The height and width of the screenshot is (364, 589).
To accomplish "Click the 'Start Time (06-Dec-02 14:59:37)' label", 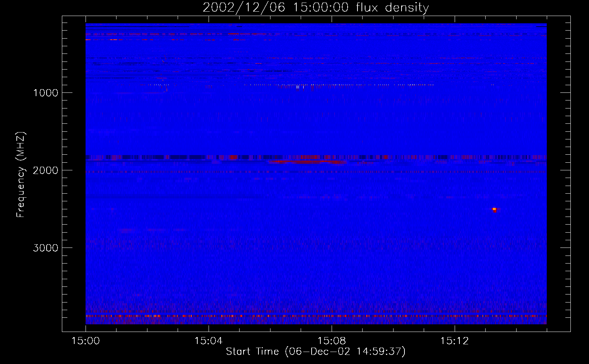I will pos(316,352).
